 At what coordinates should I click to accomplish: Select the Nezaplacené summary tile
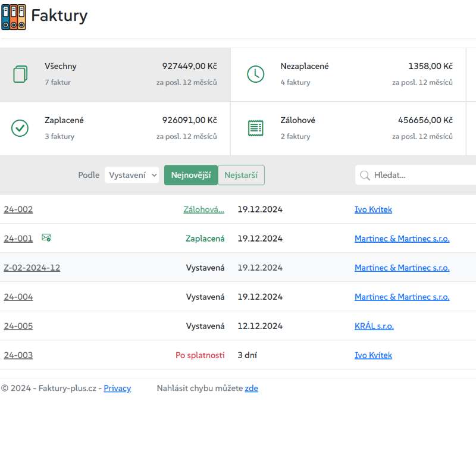(348, 74)
